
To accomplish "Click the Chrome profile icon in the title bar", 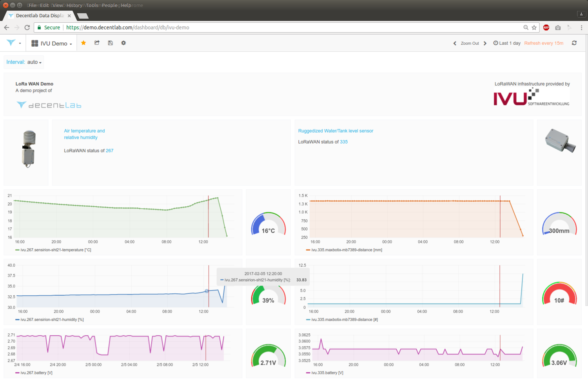I will click(581, 14).
